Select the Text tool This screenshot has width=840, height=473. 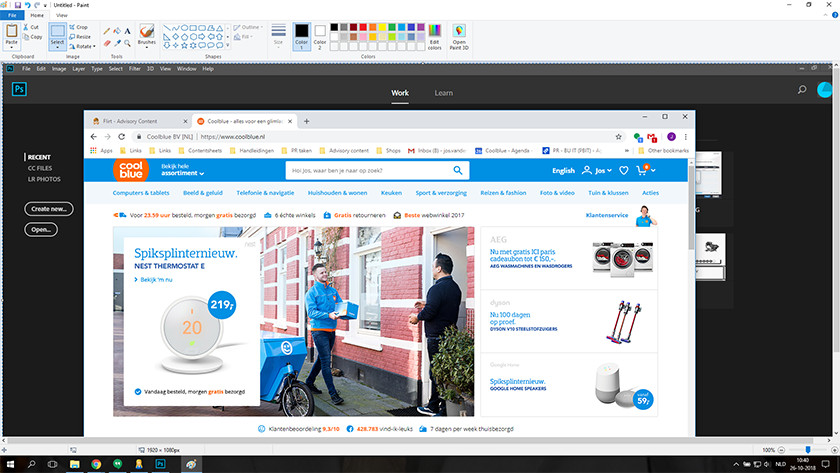coord(127,28)
